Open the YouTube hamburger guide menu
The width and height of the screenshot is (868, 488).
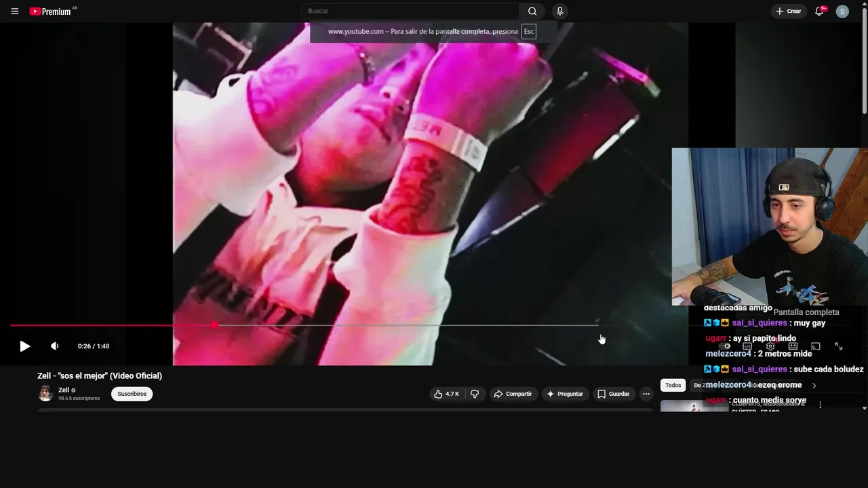(14, 11)
